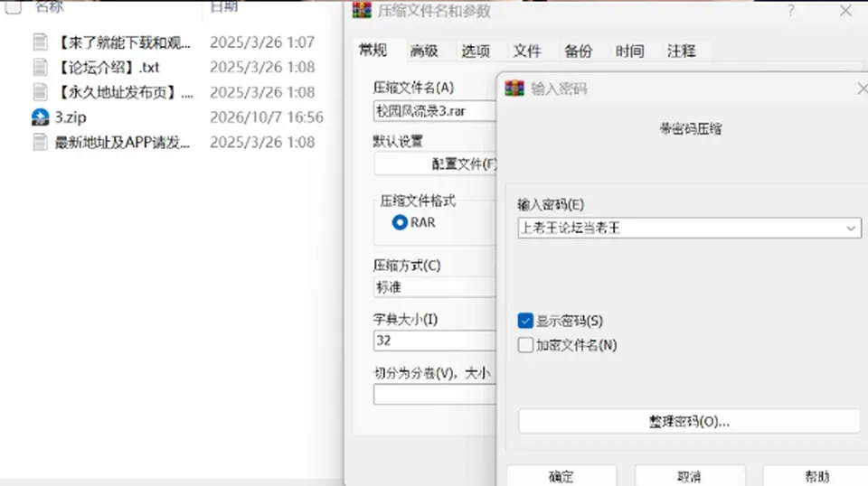Viewport: 868px width, 486px height.
Task: Open the 切分为分卷 size combo box
Action: (435, 395)
